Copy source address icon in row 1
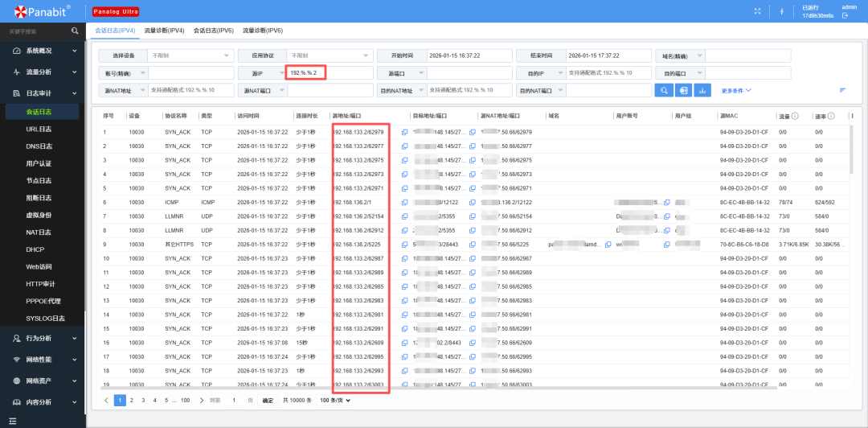The height and width of the screenshot is (428, 868). tap(404, 132)
